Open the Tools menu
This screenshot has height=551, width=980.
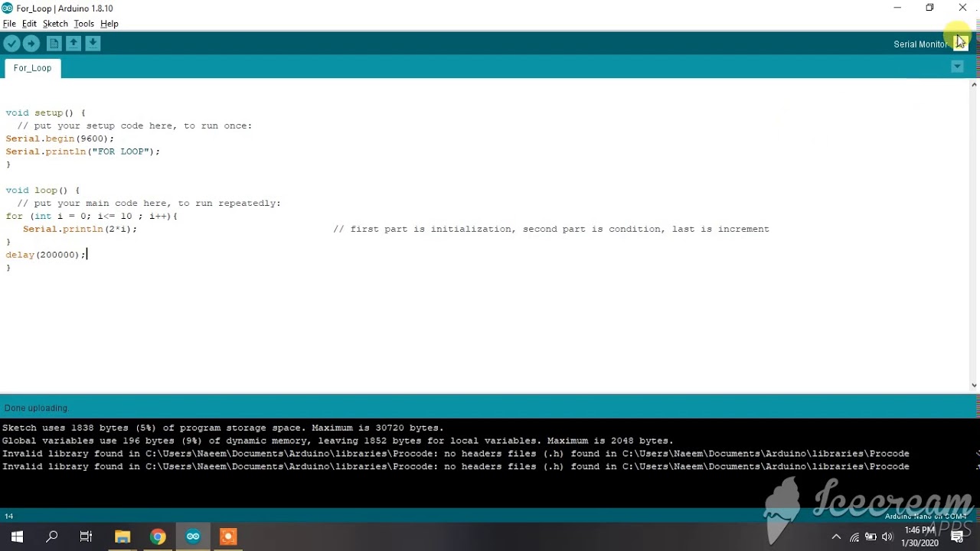point(83,24)
